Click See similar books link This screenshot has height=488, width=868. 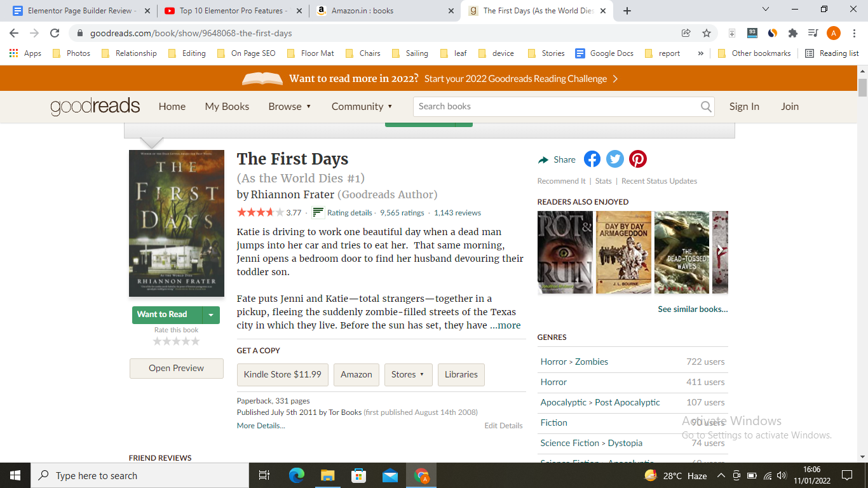click(x=693, y=309)
